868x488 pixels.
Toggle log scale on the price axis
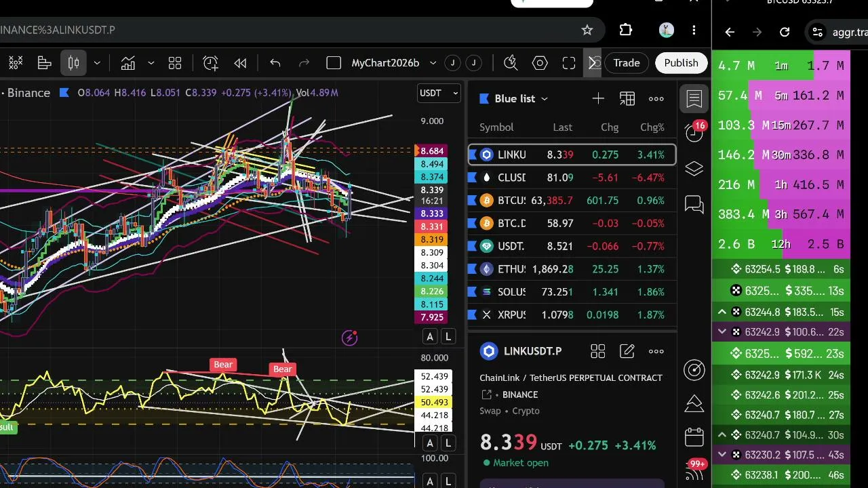pyautogui.click(x=448, y=337)
